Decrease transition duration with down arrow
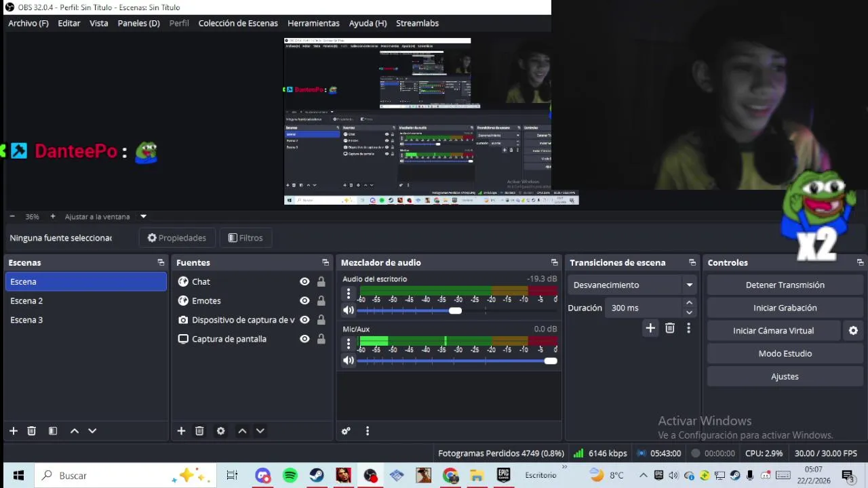 point(689,312)
